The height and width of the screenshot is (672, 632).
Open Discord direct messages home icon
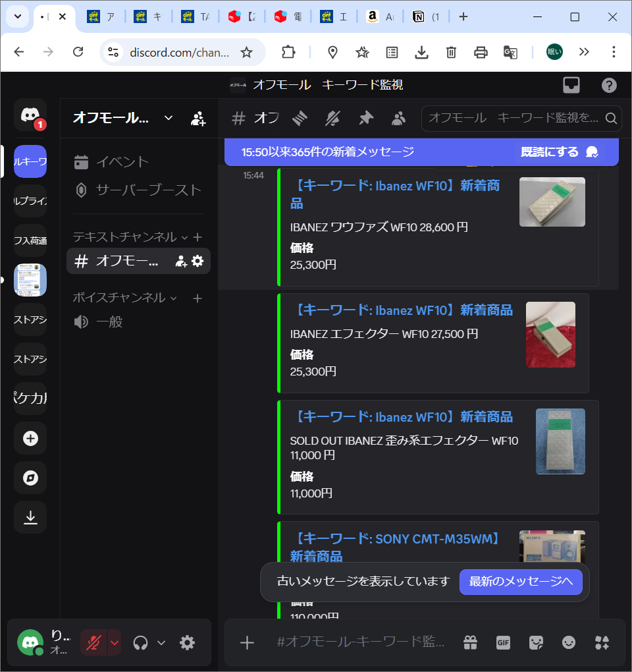(x=30, y=115)
